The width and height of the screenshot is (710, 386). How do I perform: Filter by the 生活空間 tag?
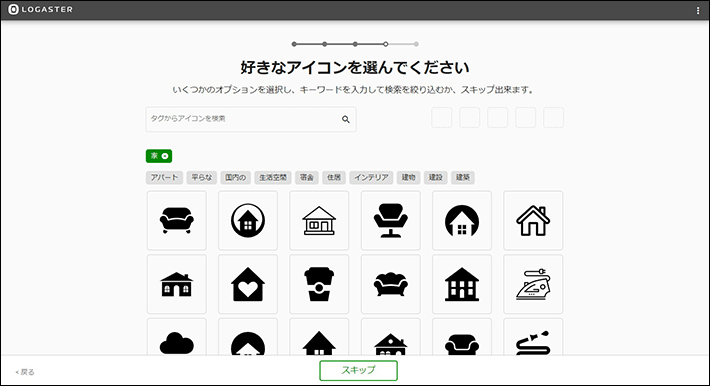click(x=273, y=177)
